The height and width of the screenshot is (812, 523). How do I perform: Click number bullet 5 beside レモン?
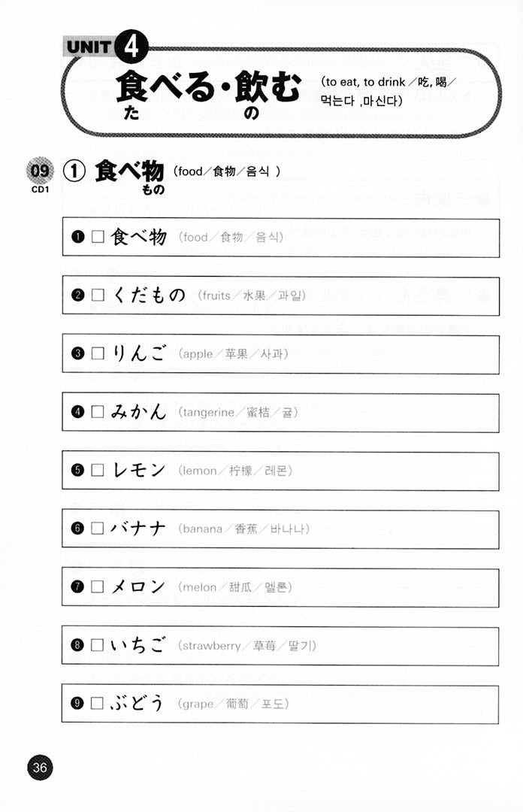77,471
